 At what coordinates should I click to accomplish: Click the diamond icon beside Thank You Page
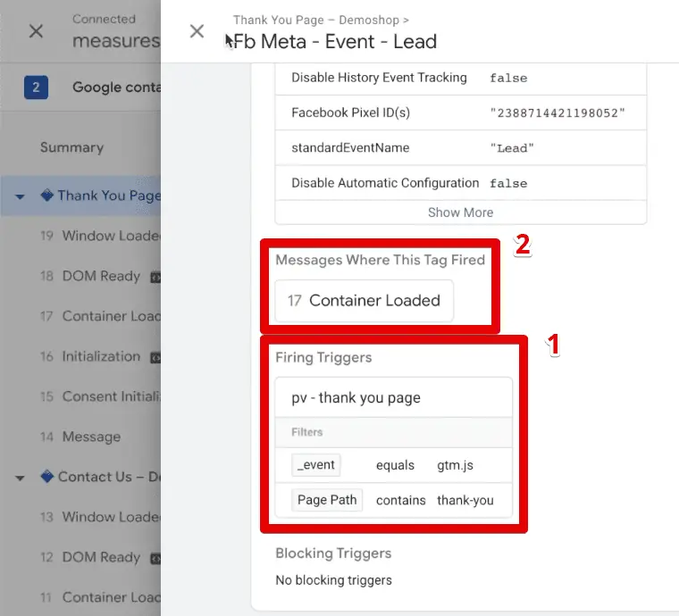point(46,196)
